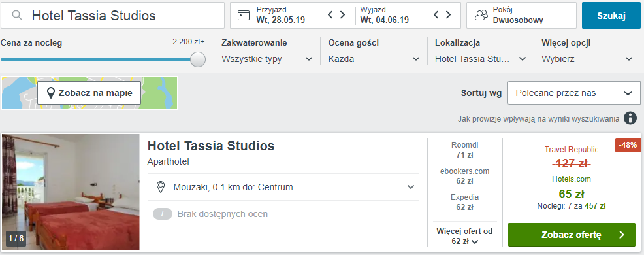
Task: Expand Więcej ofert od 62 zł
Action: 465,236
